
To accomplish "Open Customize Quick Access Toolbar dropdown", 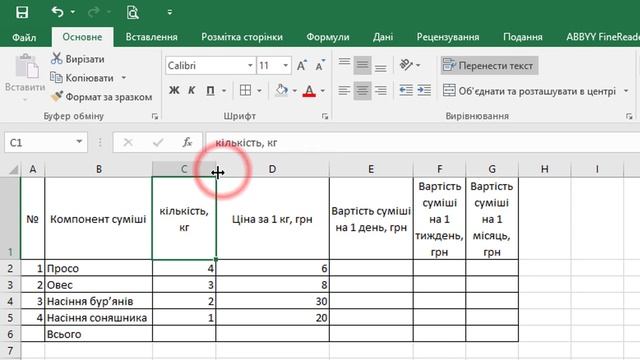I will pos(169,12).
